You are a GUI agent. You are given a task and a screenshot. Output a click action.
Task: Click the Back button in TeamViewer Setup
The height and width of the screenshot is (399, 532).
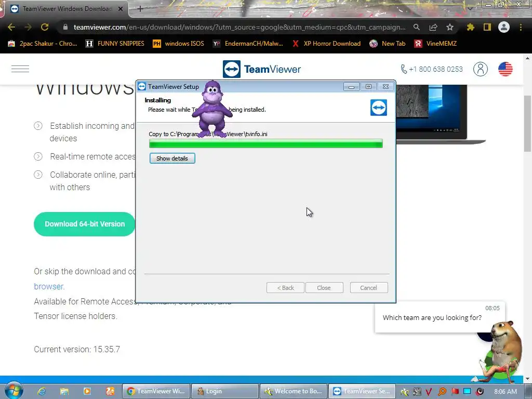tap(285, 288)
